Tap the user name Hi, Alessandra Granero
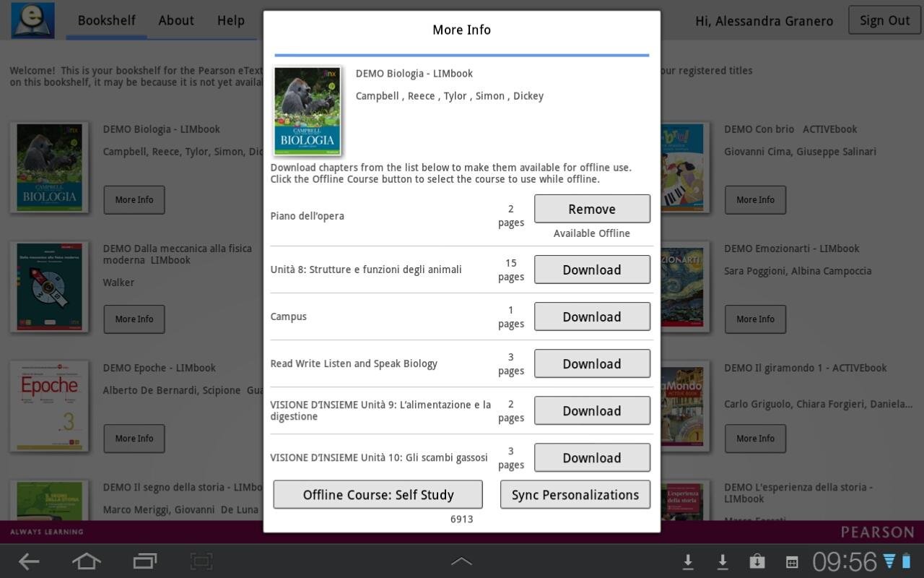The image size is (924, 578). (764, 21)
